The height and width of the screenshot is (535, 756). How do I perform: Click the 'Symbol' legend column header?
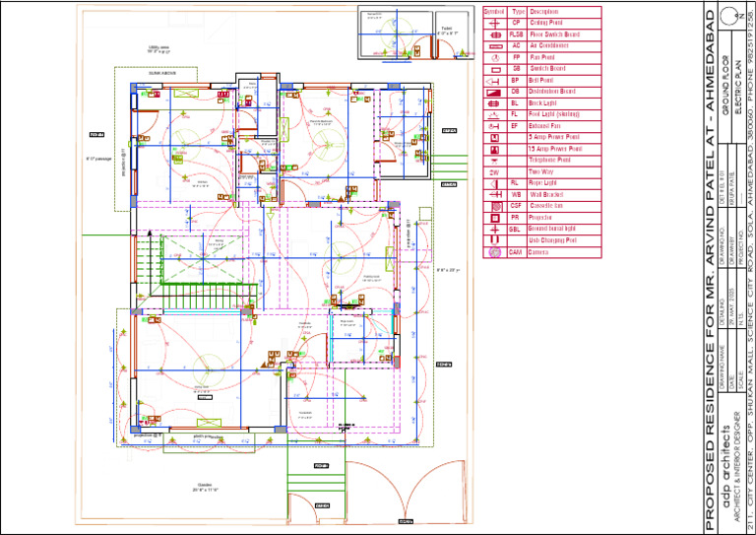point(494,12)
